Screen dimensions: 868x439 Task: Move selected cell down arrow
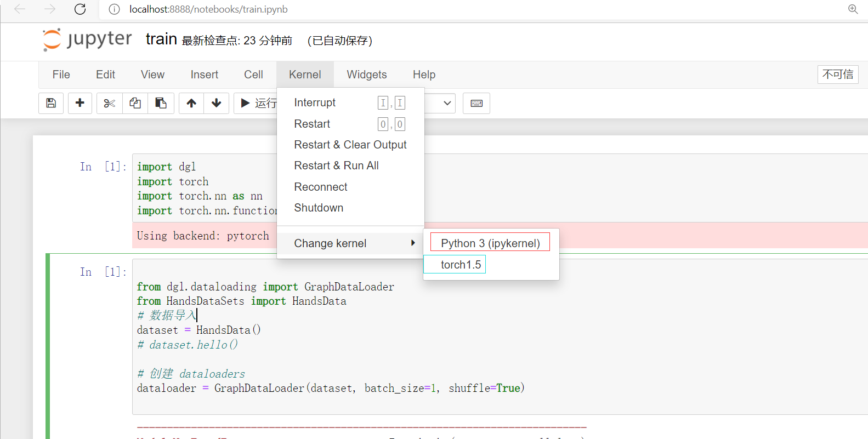217,103
